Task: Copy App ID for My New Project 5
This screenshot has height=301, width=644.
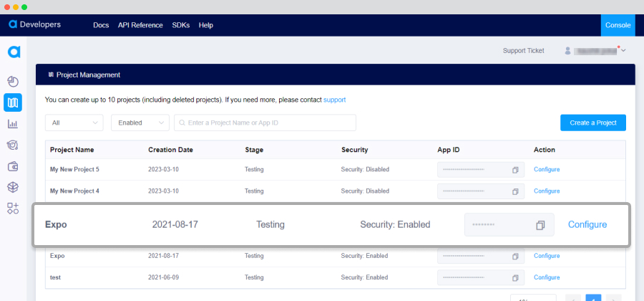Action: 515,170
